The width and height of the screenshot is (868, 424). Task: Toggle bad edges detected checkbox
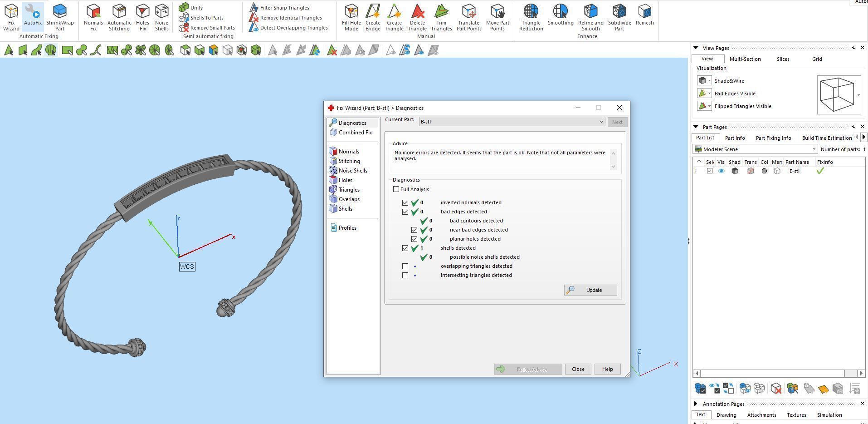405,212
